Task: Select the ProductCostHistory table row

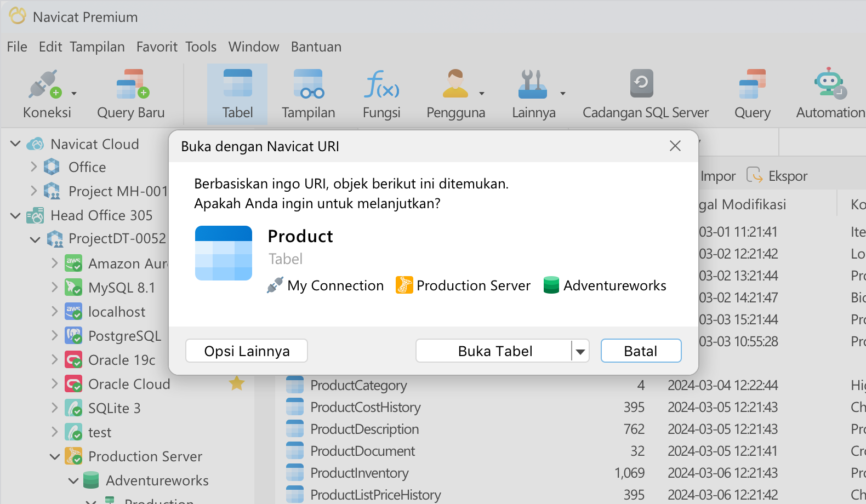Action: [571, 407]
